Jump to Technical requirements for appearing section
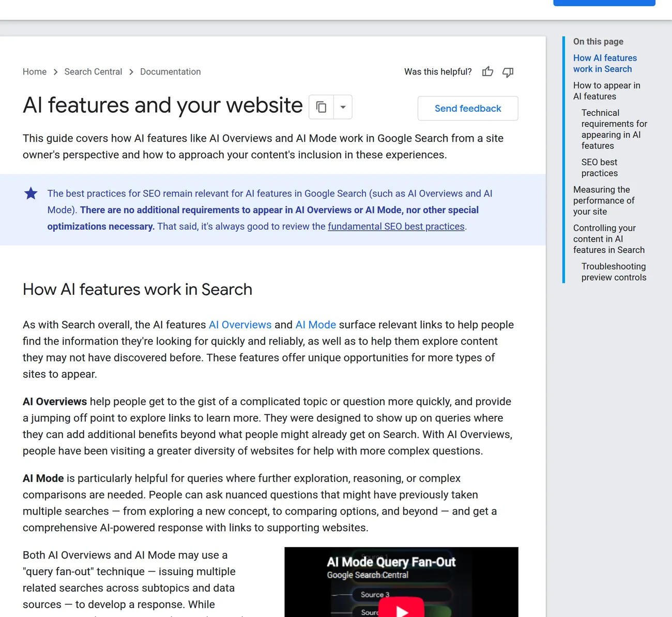This screenshot has width=672, height=617. [614, 129]
